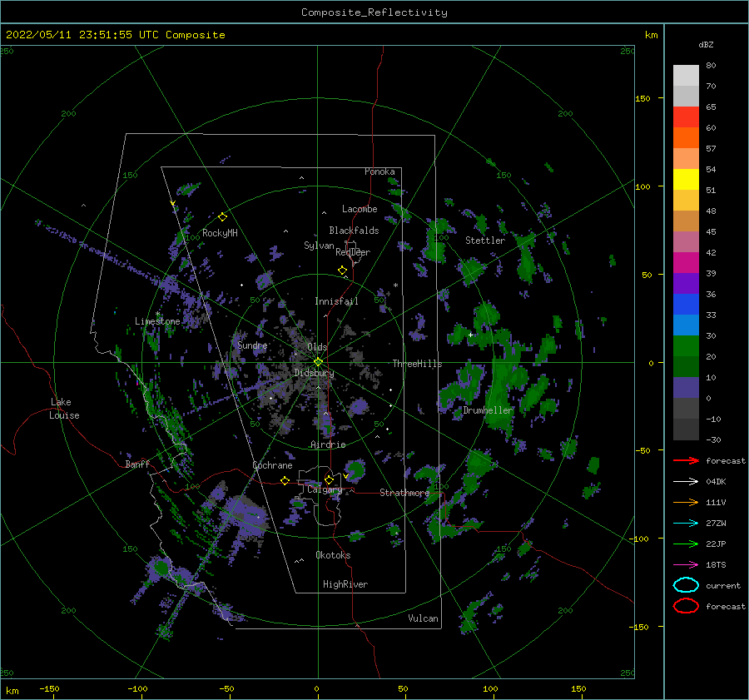Screen dimensions: 749x700
Task: Click the dBZ legend heading
Action: coord(706,44)
